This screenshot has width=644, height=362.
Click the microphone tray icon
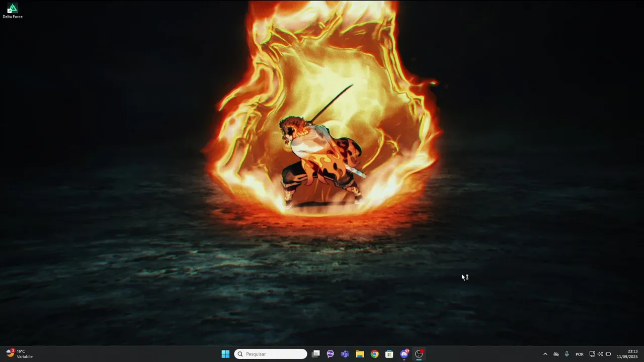click(x=567, y=354)
